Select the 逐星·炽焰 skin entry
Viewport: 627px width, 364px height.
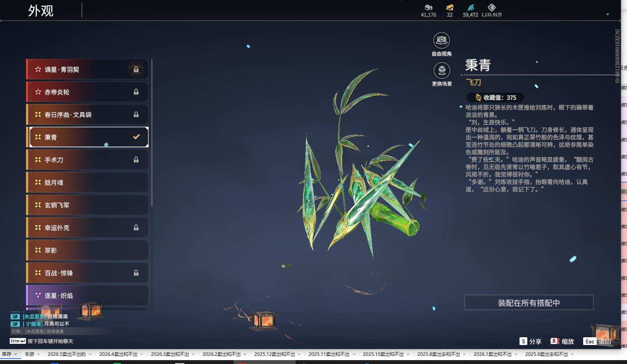[x=87, y=295]
